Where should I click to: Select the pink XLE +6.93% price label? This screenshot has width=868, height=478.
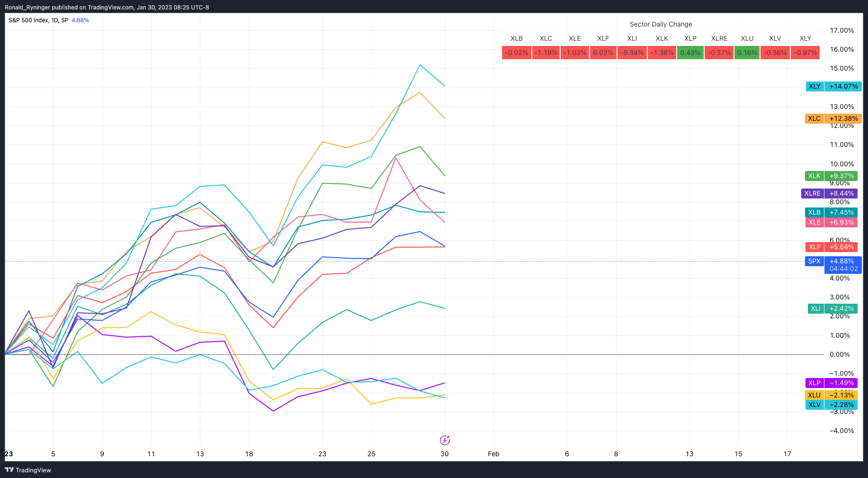click(x=831, y=222)
